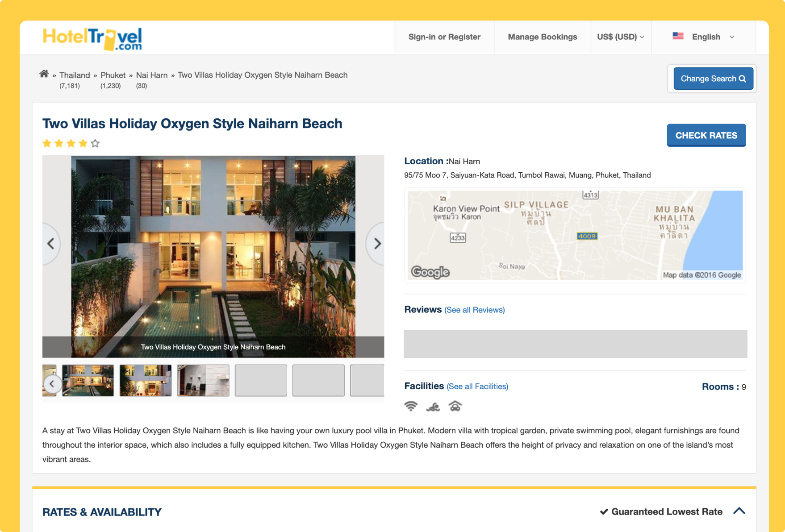The width and height of the screenshot is (785, 532).
Task: Go to Phuket in breadcrumb
Action: (113, 75)
